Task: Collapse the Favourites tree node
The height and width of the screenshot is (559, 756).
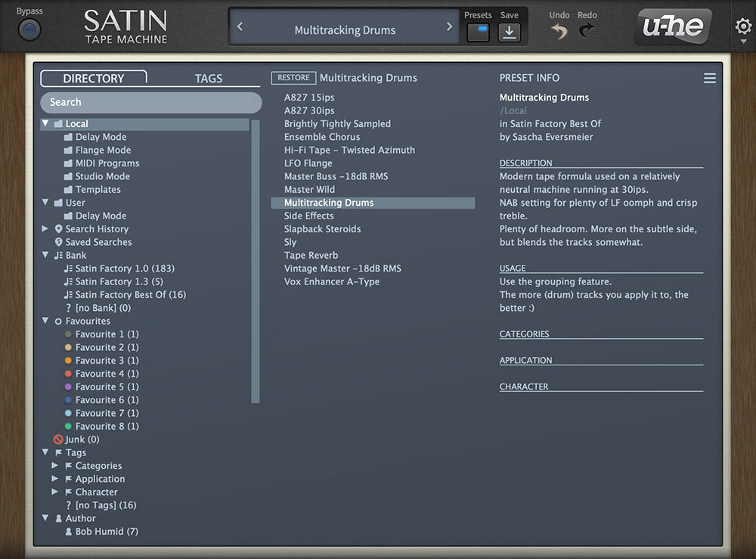Action: pyautogui.click(x=45, y=321)
